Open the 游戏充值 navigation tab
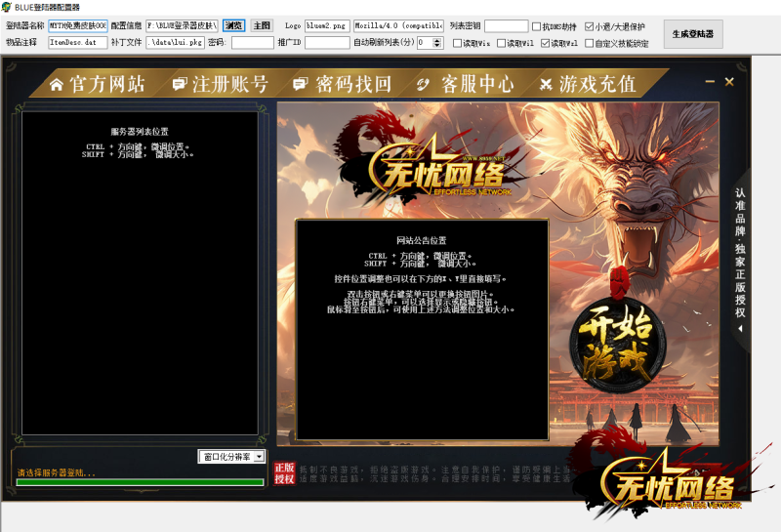 (588, 84)
